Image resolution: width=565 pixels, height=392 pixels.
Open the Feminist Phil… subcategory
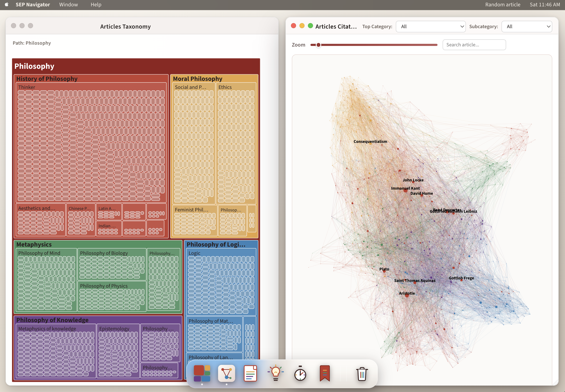coord(191,210)
